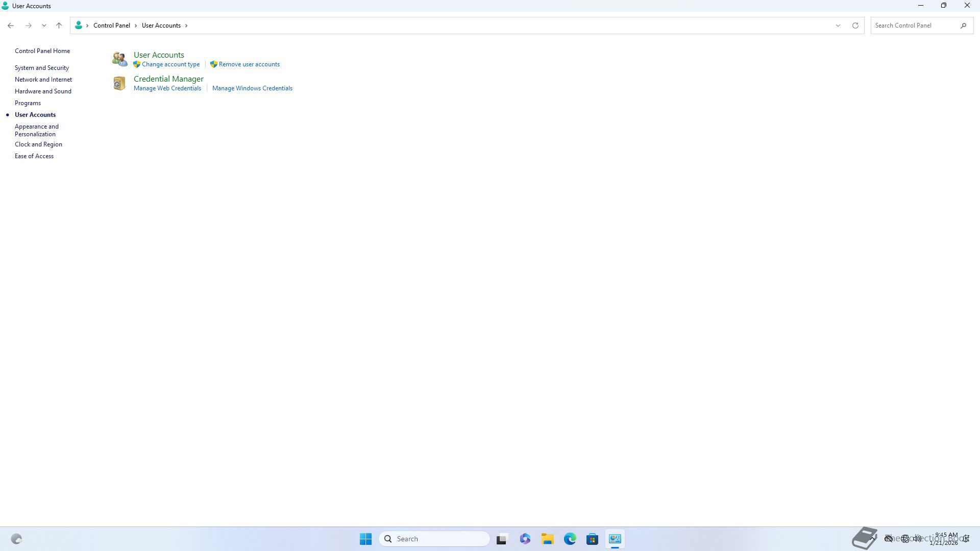Expand the recent locations dropdown arrow

[44, 26]
